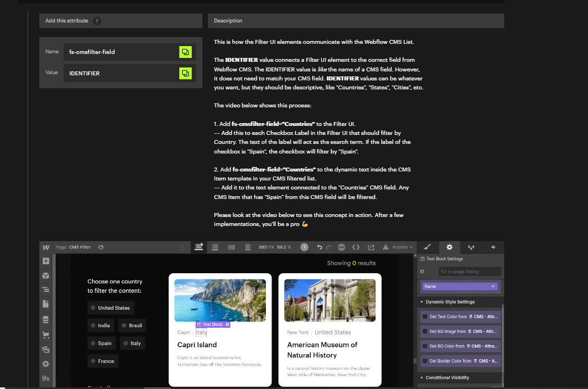
Task: Open the Navigator panel
Action: coord(46,290)
